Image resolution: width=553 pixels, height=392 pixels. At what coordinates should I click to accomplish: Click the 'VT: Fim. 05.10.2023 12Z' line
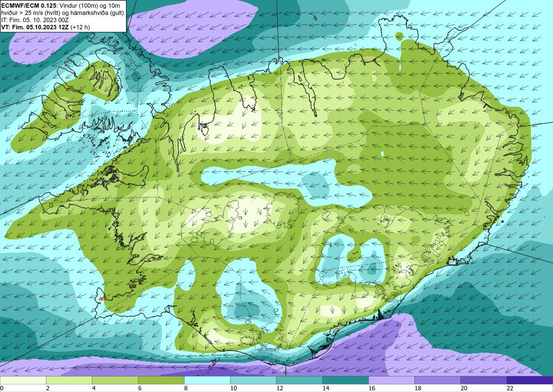point(35,27)
